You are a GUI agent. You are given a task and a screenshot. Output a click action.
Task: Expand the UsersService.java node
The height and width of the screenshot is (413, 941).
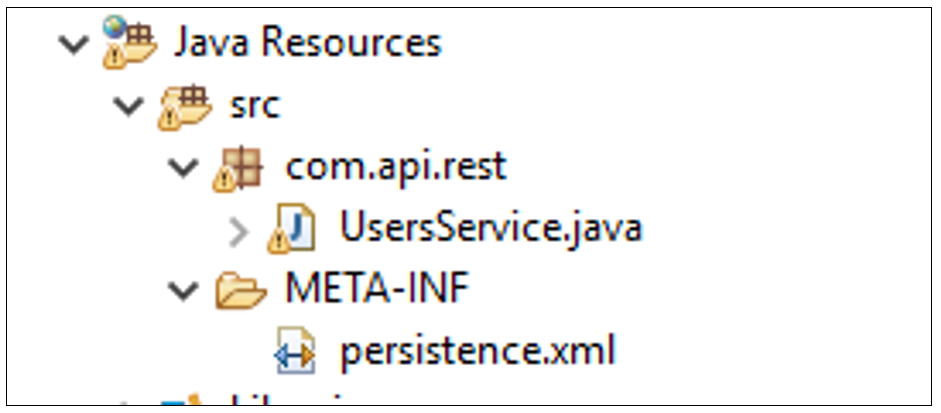click(238, 230)
